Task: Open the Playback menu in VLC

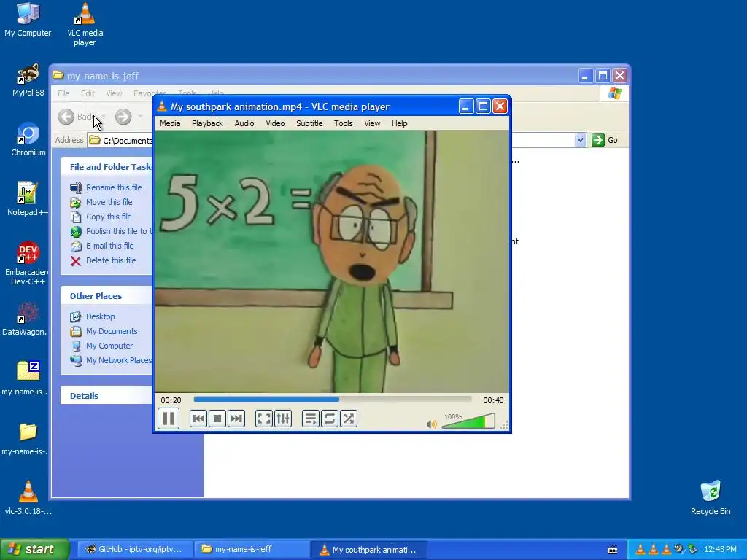Action: pos(207,123)
